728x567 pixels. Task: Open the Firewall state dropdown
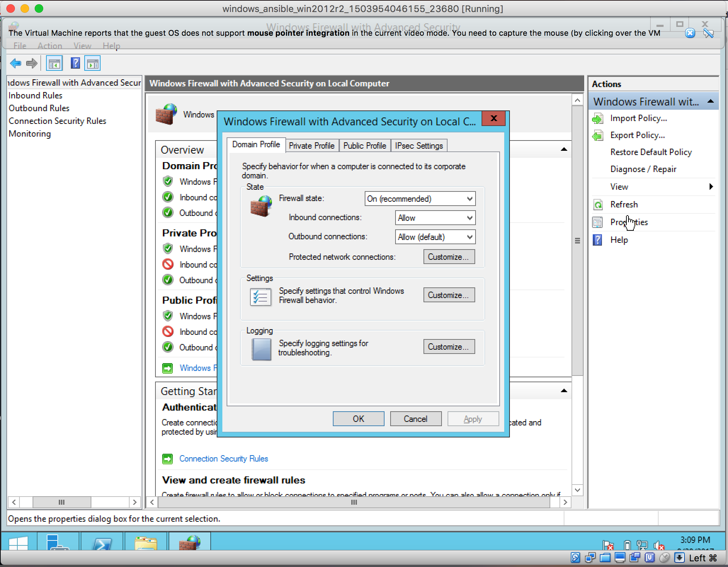(x=420, y=199)
